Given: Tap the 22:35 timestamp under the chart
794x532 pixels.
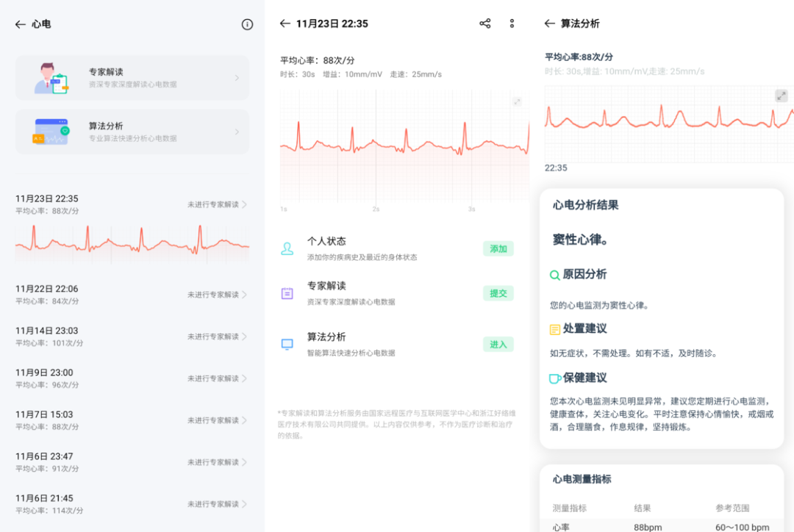Looking at the screenshot, I should click(x=556, y=168).
